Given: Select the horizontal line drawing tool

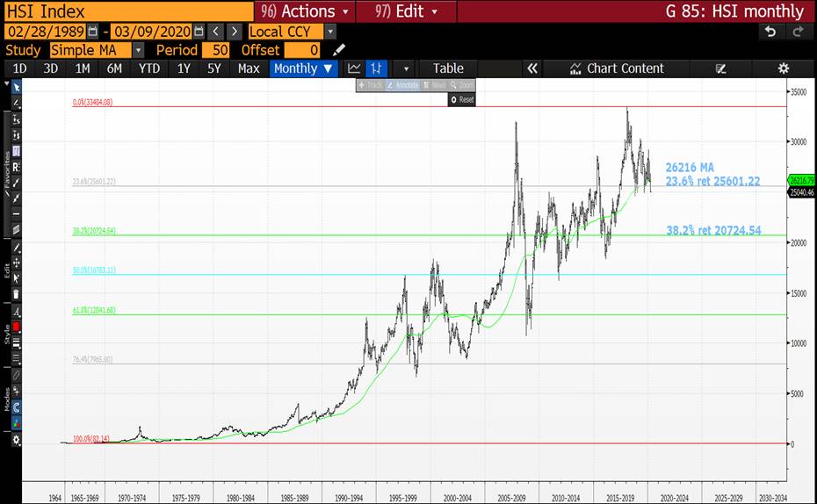Looking at the screenshot, I should [16, 214].
